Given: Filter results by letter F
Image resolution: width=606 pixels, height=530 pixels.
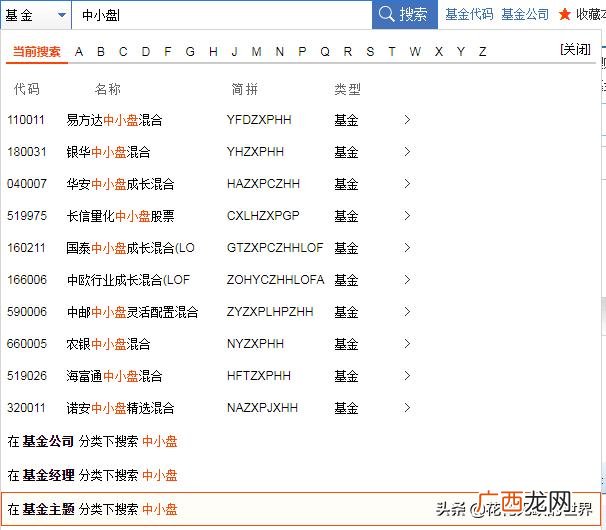Looking at the screenshot, I should (167, 51).
